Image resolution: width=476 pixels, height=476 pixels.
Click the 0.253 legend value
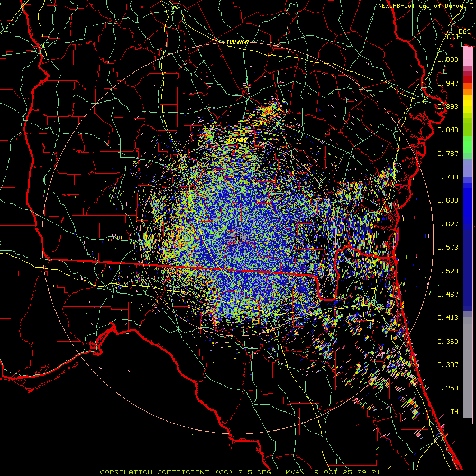pyautogui.click(x=448, y=388)
